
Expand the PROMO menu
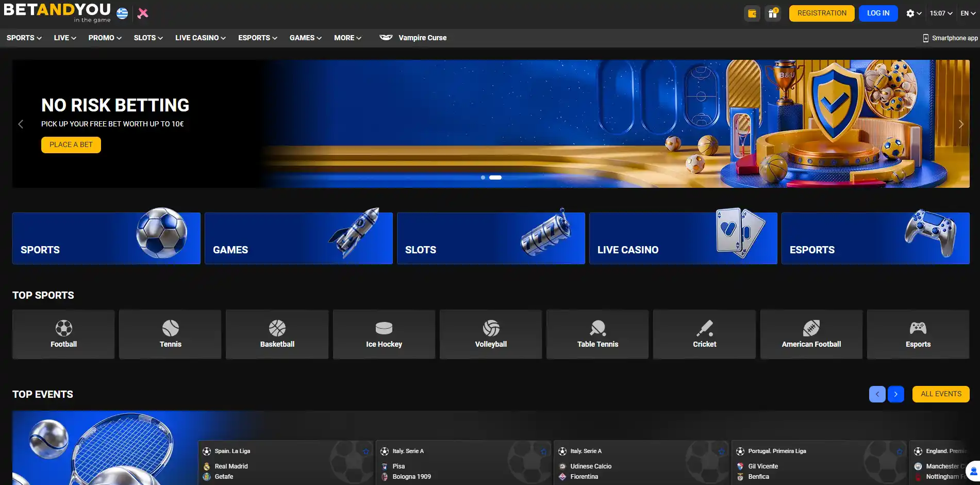pyautogui.click(x=105, y=38)
